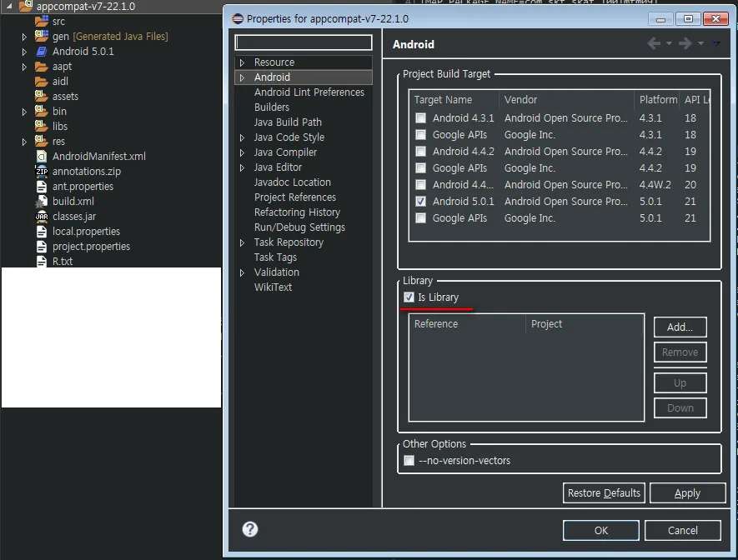Expand the Android properties node

point(242,77)
